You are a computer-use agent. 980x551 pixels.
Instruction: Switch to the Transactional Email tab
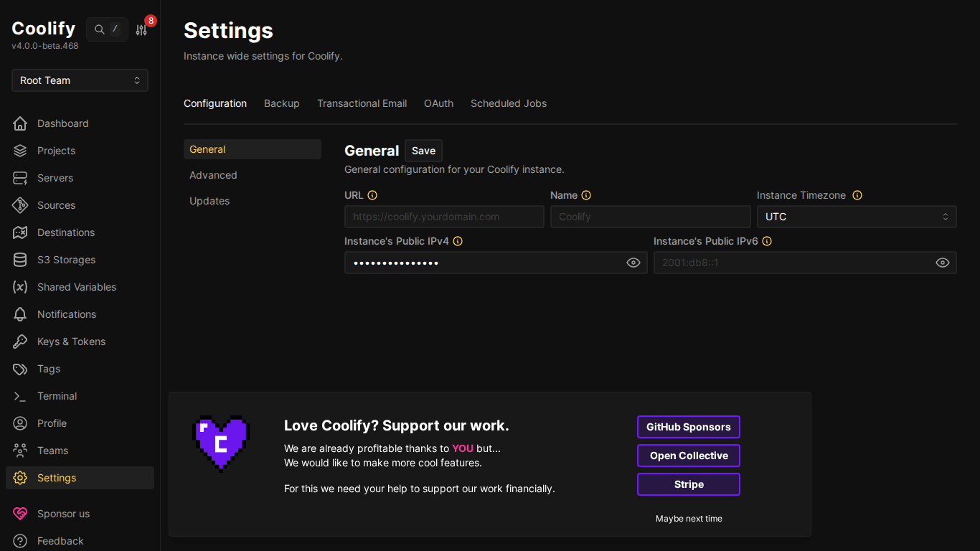(362, 103)
